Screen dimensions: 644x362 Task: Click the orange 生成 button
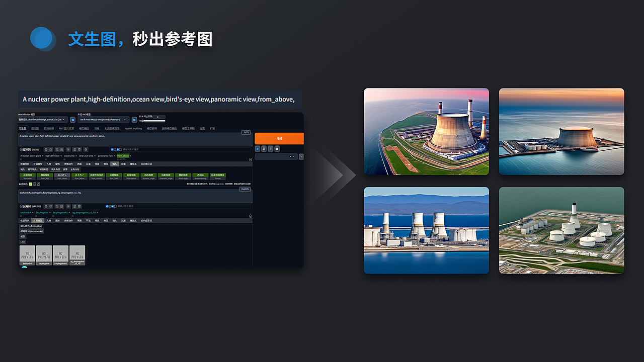point(279,138)
